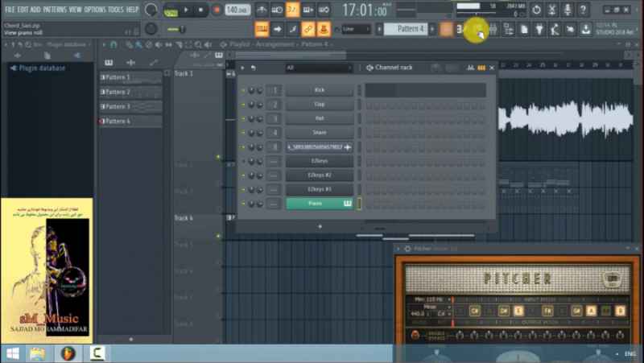
Task: Click the Channel rack undo arrow icon
Action: point(253,68)
